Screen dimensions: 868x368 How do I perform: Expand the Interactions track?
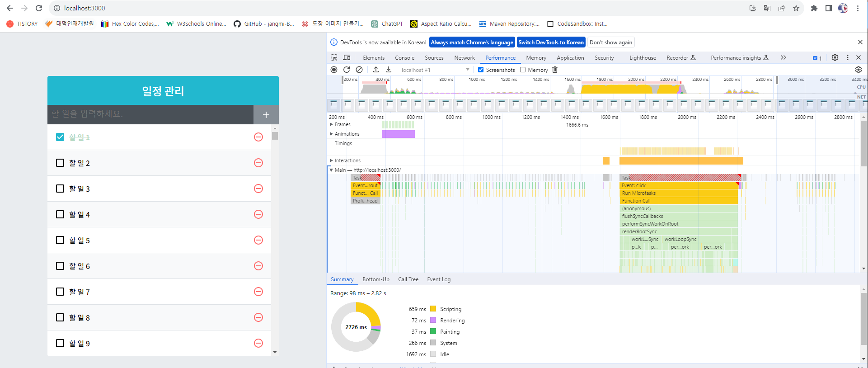click(331, 160)
